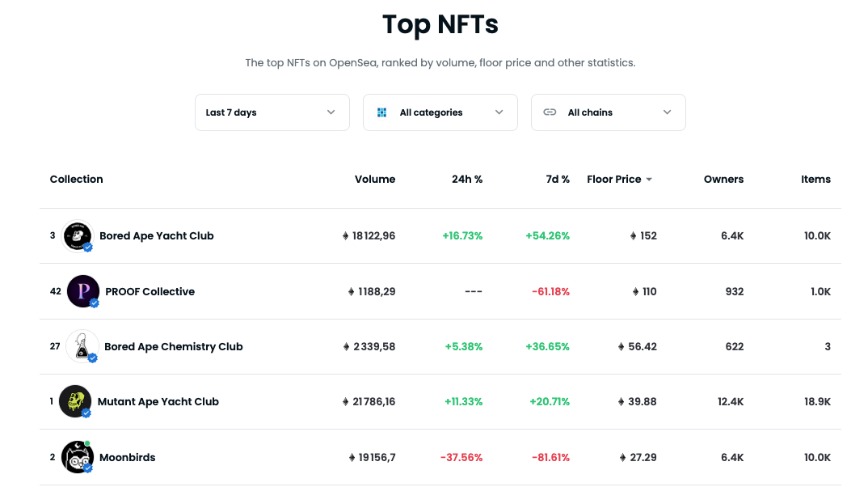868x487 pixels.
Task: Click the PROOF Collective logo icon
Action: (x=82, y=291)
